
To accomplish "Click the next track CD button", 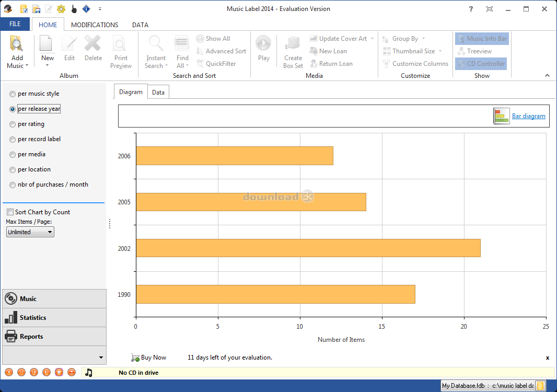I will [47, 372].
